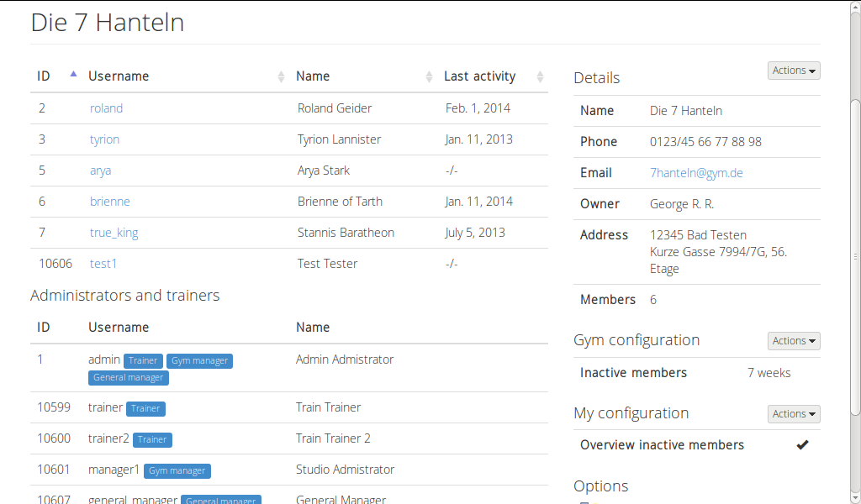
Task: Select the Test Tester name cell
Action: click(x=327, y=264)
